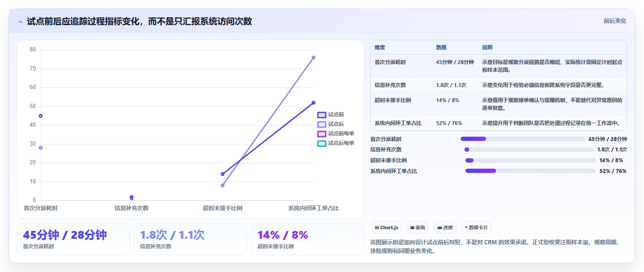Click the progress value 1.8次 / 1.1次
The width and height of the screenshot is (644, 272).
[x=612, y=150]
